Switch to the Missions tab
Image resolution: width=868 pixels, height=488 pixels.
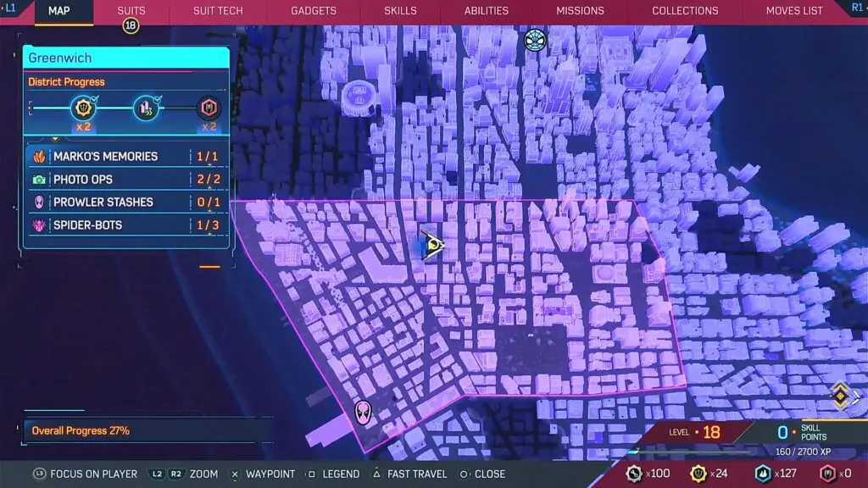pyautogui.click(x=580, y=11)
